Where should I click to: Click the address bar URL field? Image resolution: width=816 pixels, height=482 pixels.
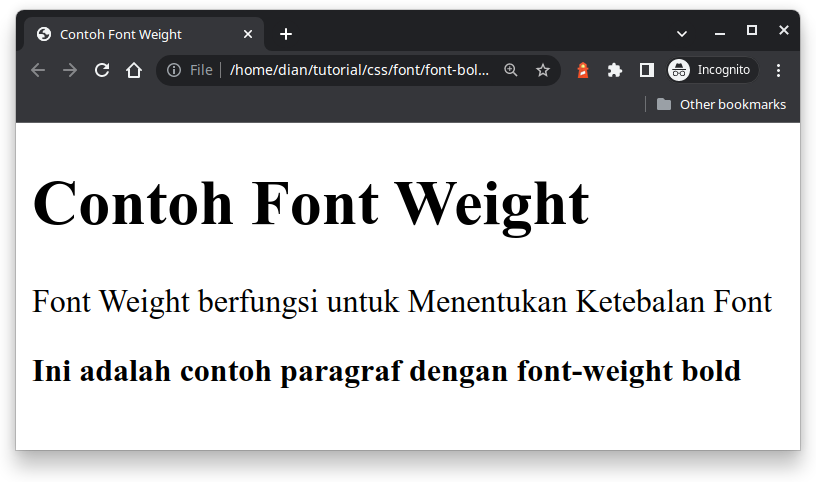(360, 70)
